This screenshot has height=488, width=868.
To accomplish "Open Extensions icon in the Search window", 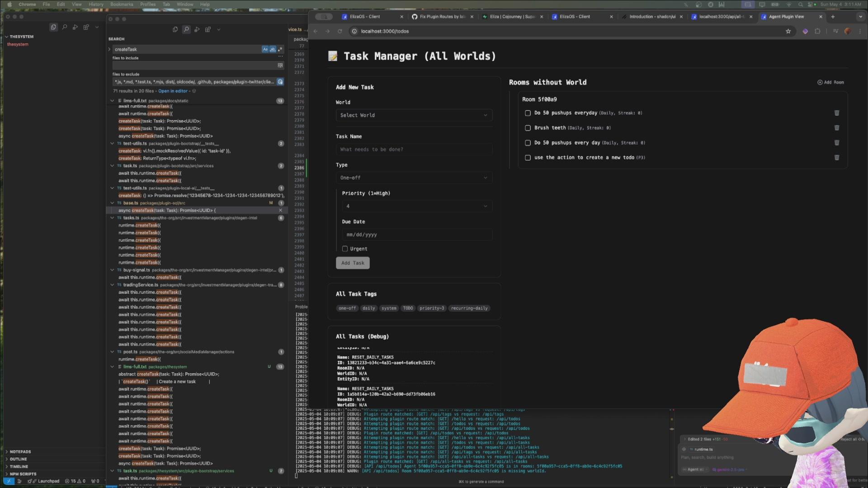I will tap(208, 29).
